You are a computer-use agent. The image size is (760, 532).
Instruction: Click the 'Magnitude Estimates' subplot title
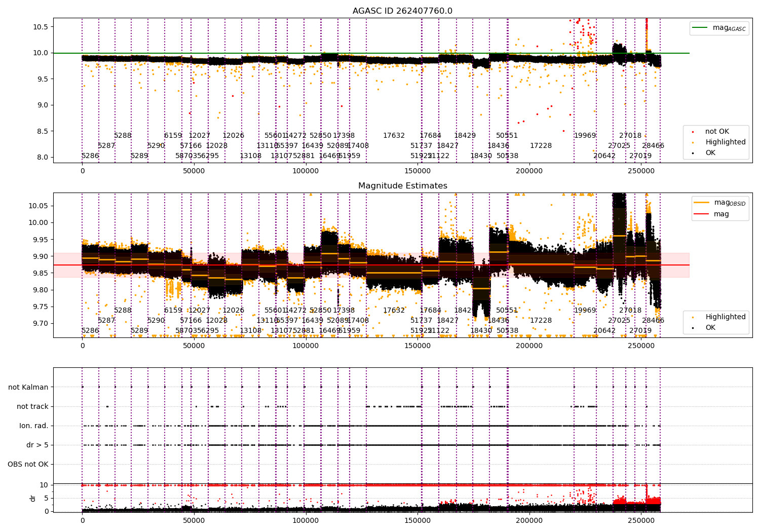(403, 186)
